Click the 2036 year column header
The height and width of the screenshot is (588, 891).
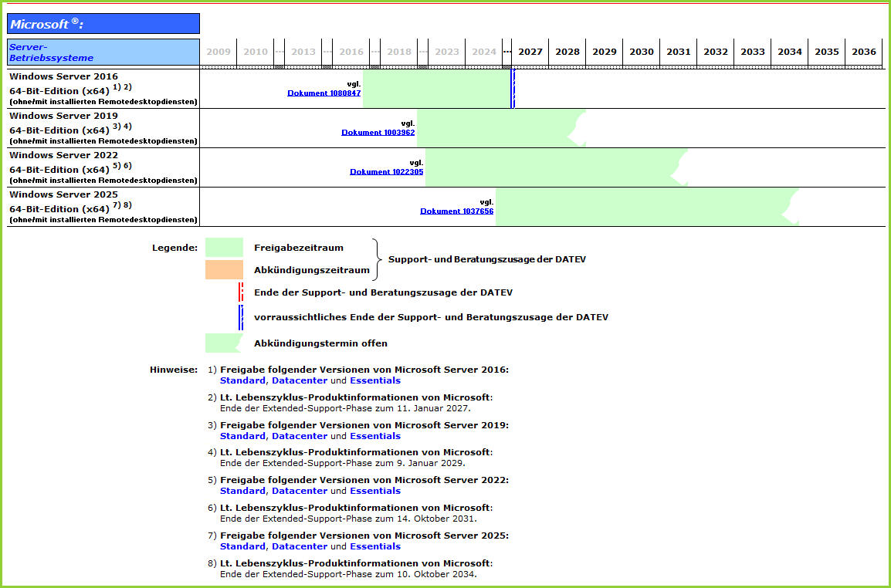[x=864, y=52]
